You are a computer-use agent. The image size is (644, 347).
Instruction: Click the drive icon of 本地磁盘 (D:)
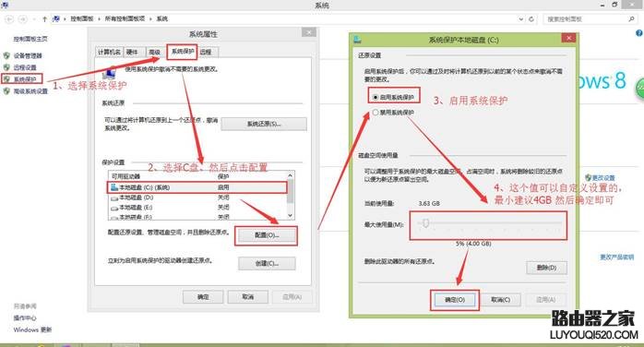tap(114, 197)
